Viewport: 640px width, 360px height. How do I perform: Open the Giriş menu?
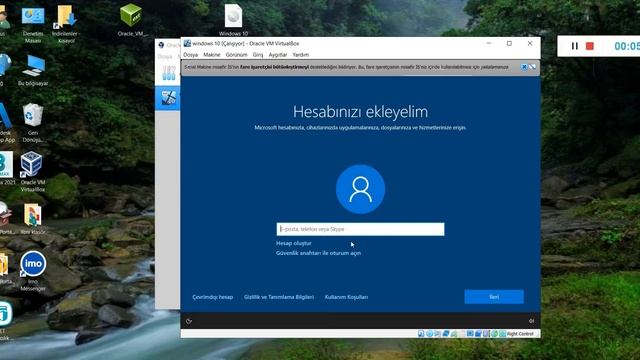258,55
